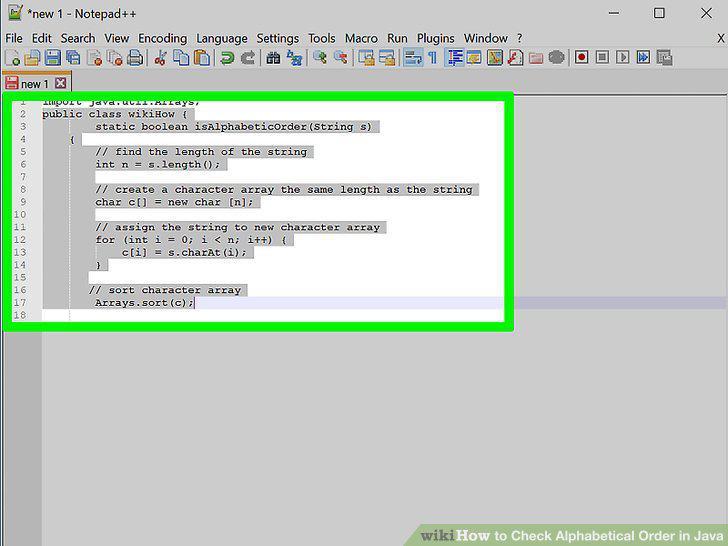The width and height of the screenshot is (728, 546).
Task: Open the Search menu
Action: pos(78,38)
